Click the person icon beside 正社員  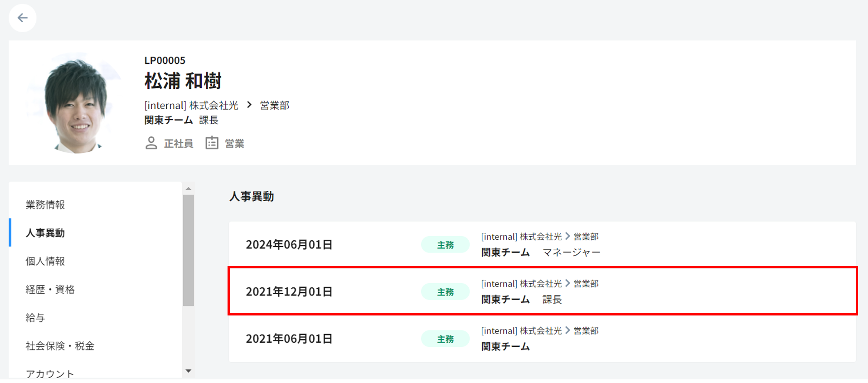(x=151, y=143)
